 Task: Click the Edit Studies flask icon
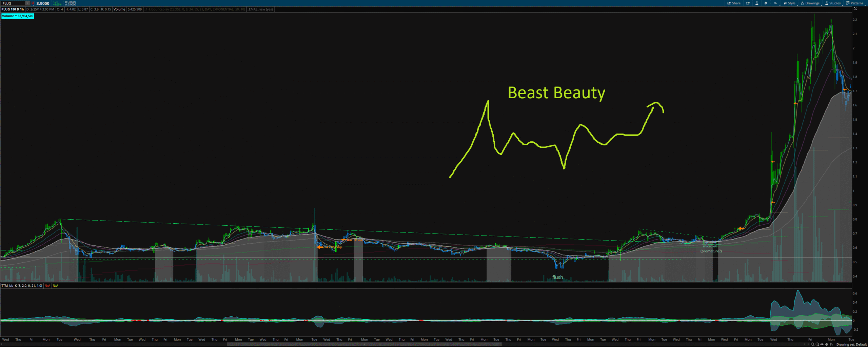coord(757,3)
